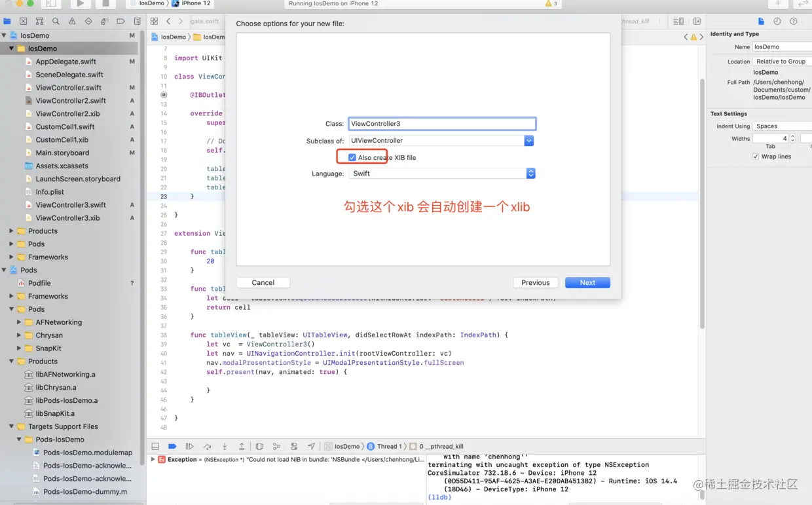The height and width of the screenshot is (505, 812).
Task: Click the Cancel button in dialog
Action: tap(263, 283)
